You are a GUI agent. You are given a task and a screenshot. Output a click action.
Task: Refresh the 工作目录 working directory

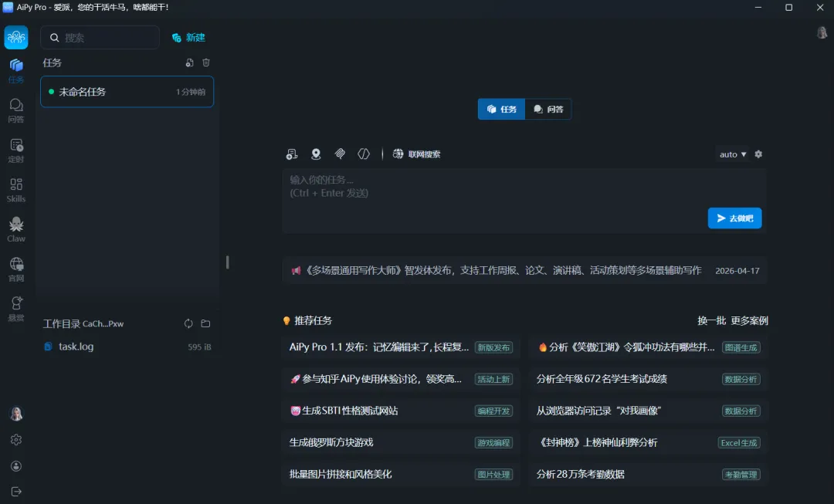tap(188, 323)
